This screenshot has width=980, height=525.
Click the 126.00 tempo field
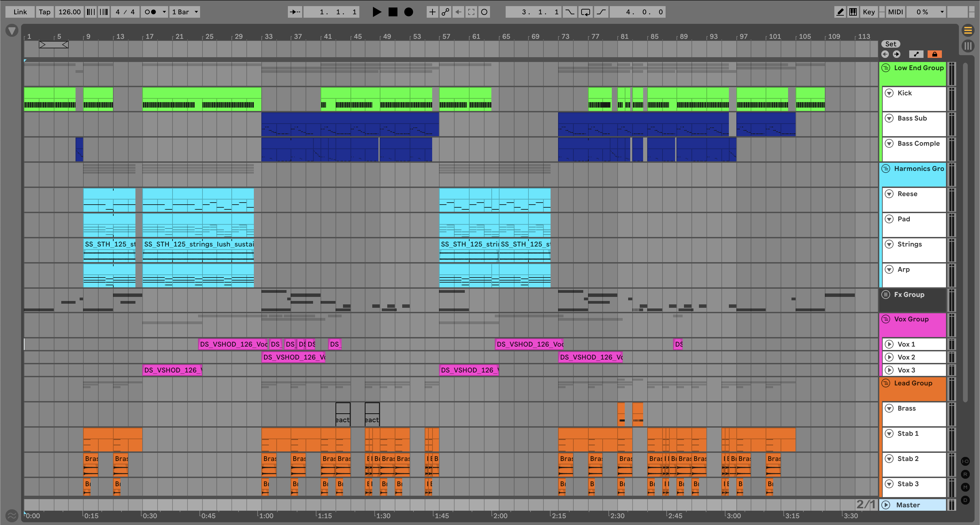point(69,12)
